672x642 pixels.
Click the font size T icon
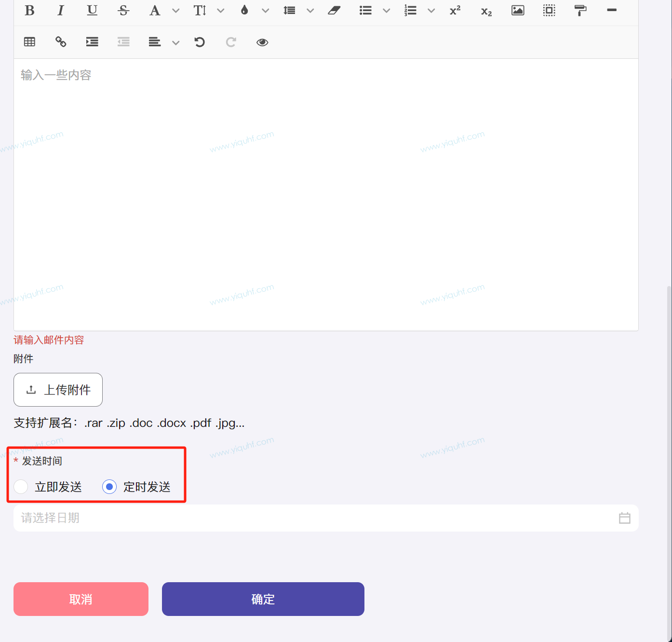click(x=200, y=10)
